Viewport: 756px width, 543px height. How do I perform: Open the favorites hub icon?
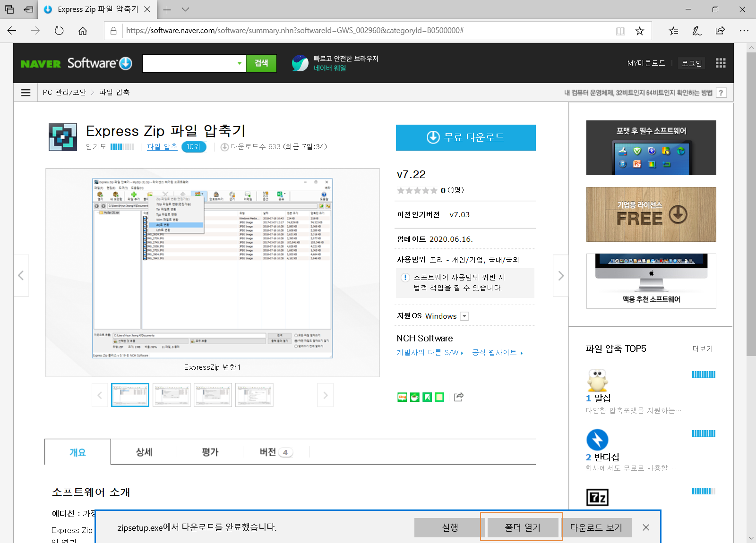pyautogui.click(x=673, y=31)
